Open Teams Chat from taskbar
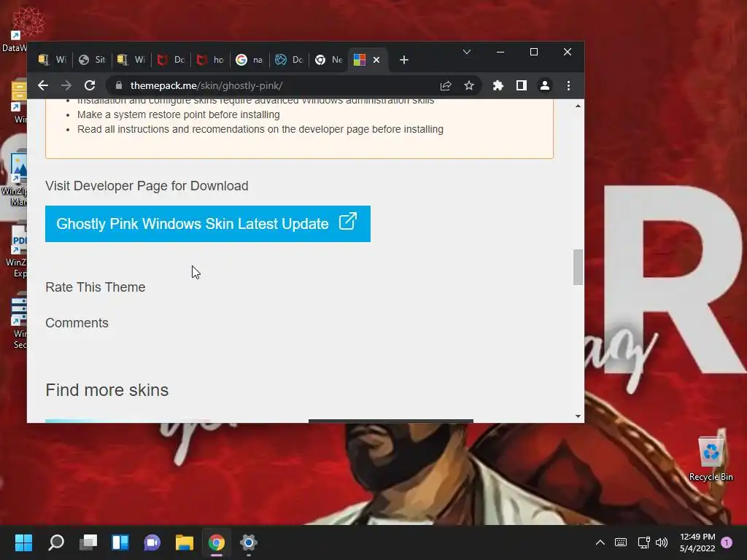Screen dimensions: 747x560 click(152, 542)
